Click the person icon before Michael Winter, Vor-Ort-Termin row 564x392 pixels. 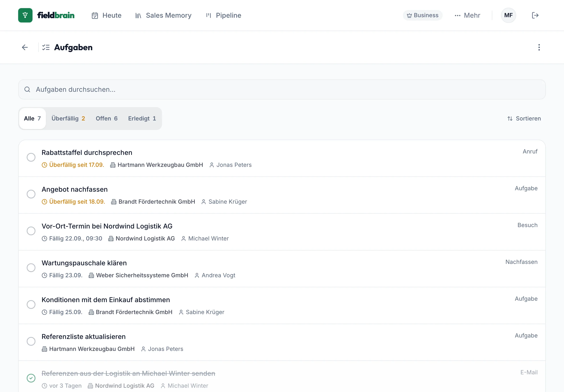click(x=183, y=239)
